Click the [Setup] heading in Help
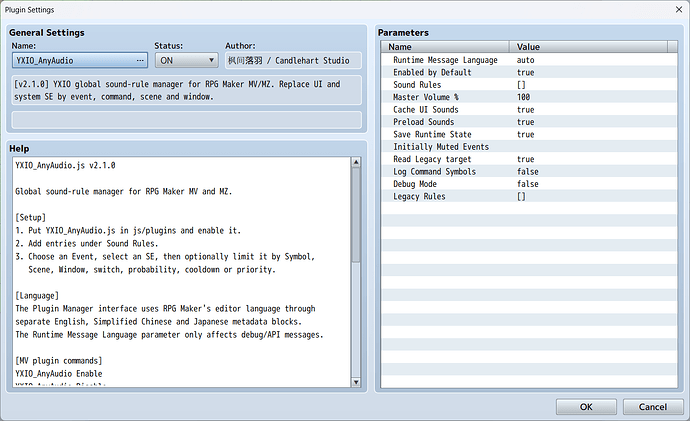The height and width of the screenshot is (421, 690). [30, 217]
